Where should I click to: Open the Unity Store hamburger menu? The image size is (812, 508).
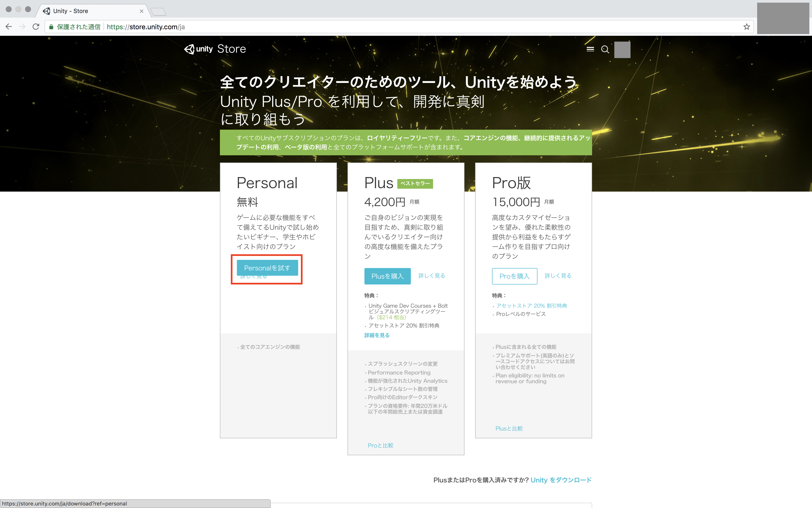coord(590,49)
